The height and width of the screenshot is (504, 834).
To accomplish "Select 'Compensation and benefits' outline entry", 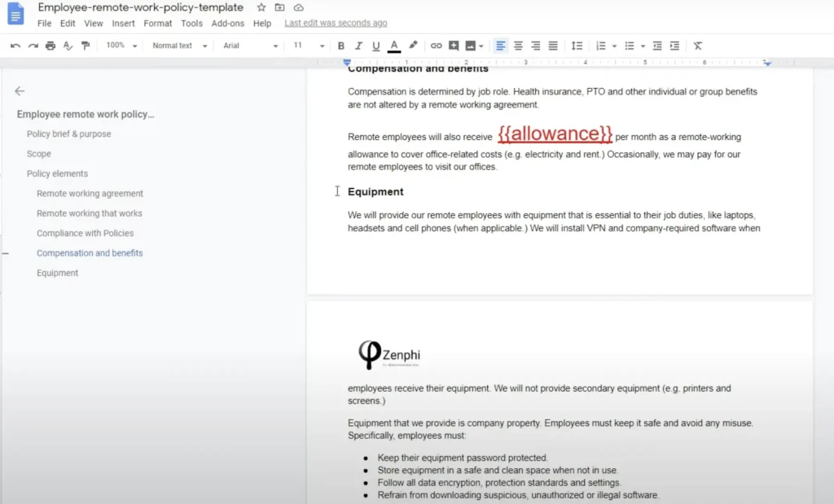I will click(x=90, y=253).
